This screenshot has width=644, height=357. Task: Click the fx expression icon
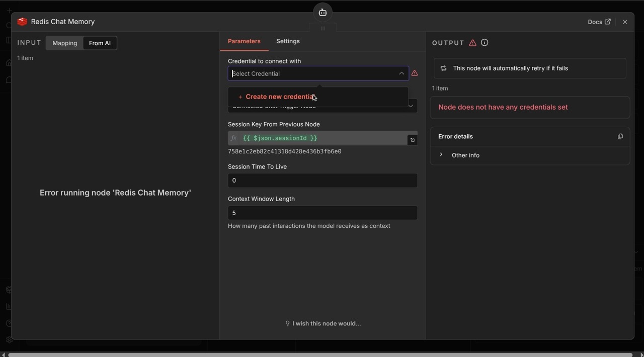pos(233,138)
